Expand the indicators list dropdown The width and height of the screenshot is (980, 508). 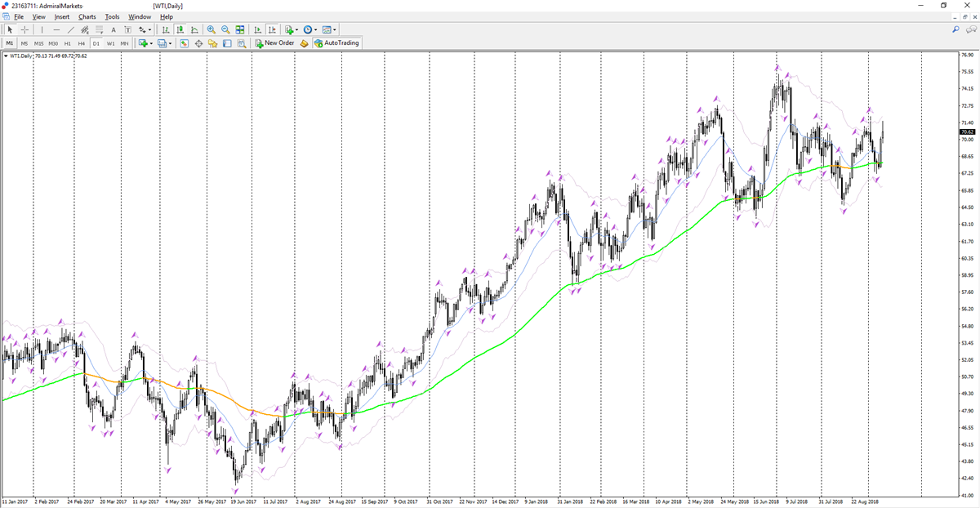pyautogui.click(x=296, y=29)
